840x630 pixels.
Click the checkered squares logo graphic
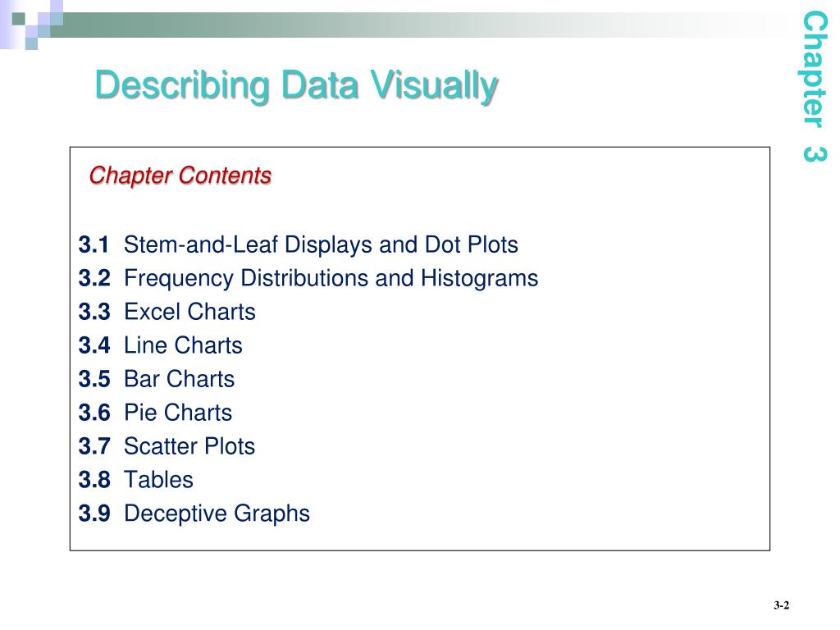31,24
